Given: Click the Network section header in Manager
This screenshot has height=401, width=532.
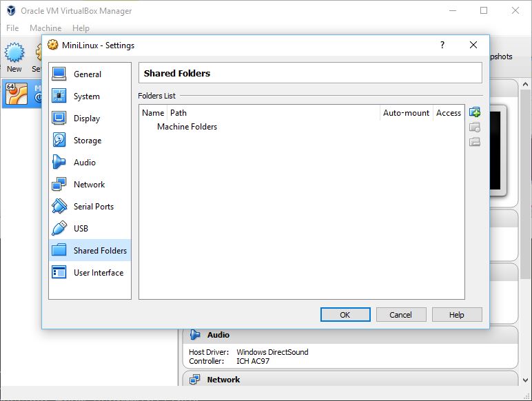Looking at the screenshot, I should point(350,379).
